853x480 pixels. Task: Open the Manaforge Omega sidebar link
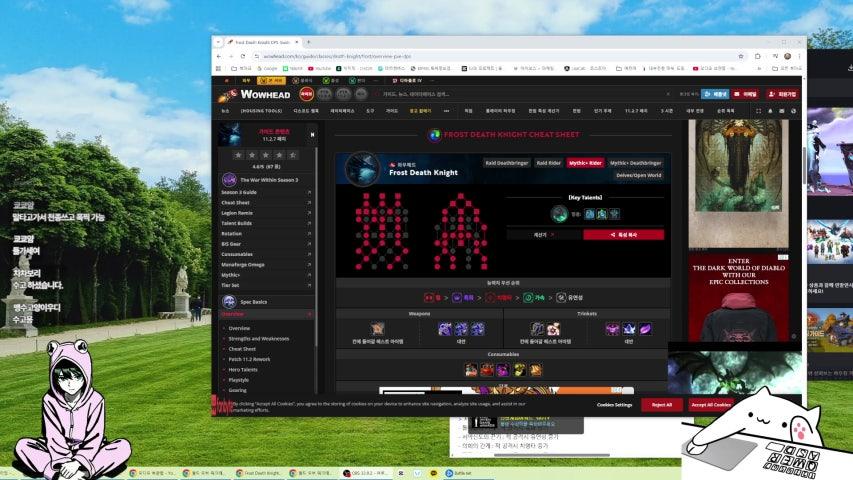[265, 265]
